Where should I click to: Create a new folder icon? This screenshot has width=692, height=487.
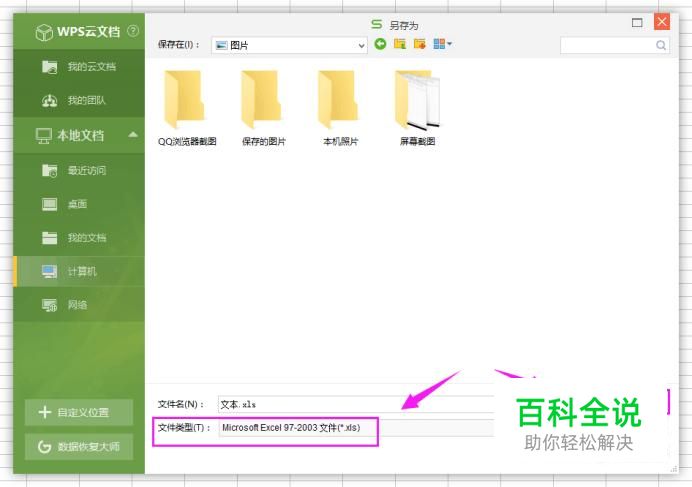point(420,44)
